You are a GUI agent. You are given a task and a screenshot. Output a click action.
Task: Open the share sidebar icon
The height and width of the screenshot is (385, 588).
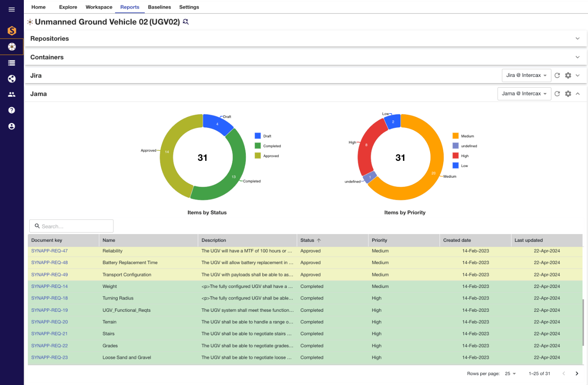point(12,79)
